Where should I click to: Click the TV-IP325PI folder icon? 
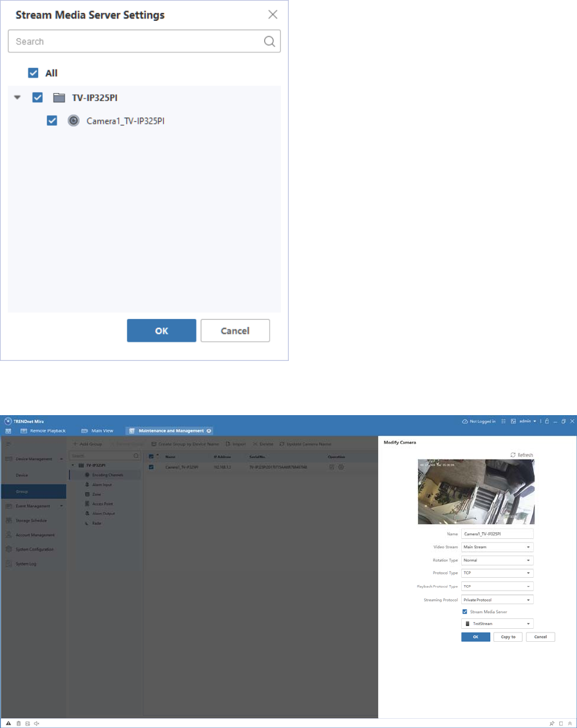coord(59,97)
